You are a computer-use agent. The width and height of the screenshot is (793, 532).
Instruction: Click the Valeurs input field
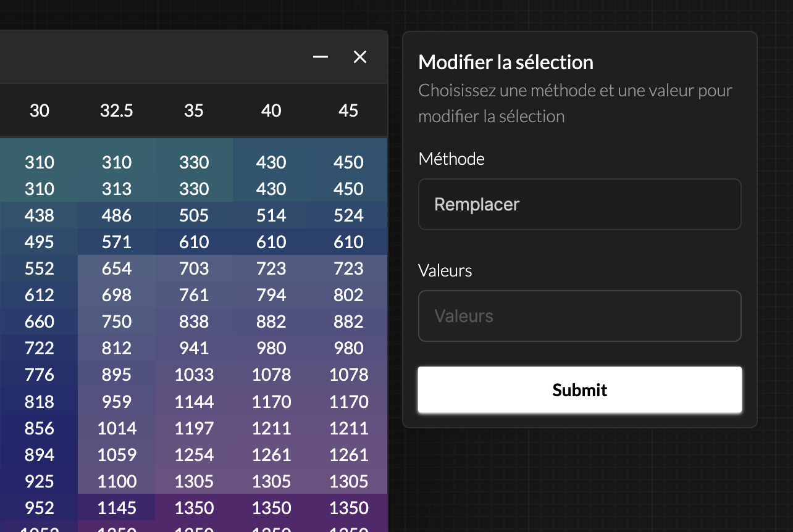click(579, 315)
